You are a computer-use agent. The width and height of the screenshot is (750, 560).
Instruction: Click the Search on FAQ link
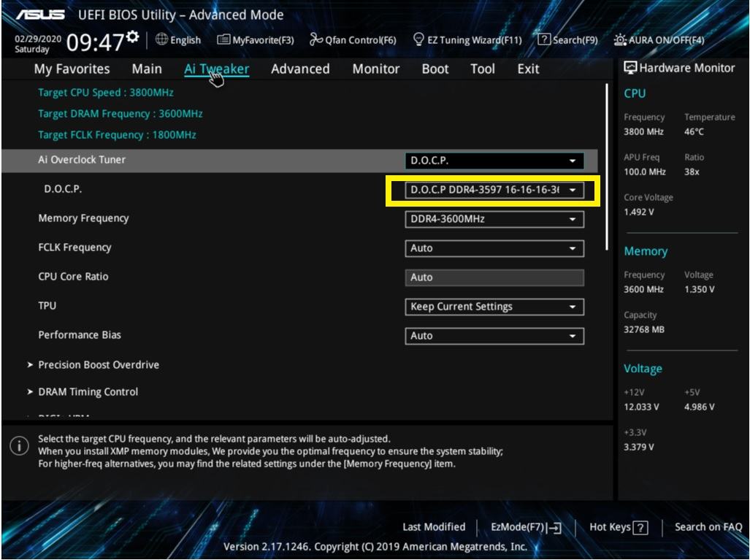coord(708,527)
